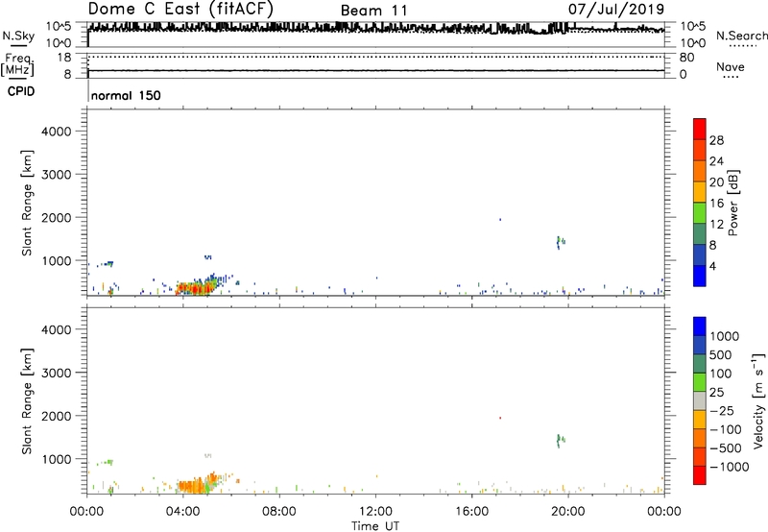This screenshot has width=768, height=532.
Task: Click the '04:00' time tick label
Action: click(x=182, y=512)
